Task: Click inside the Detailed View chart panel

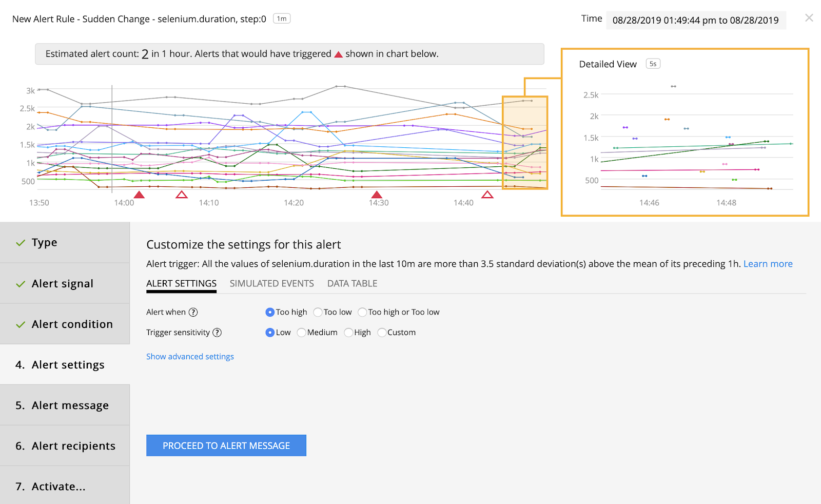Action: 685,132
